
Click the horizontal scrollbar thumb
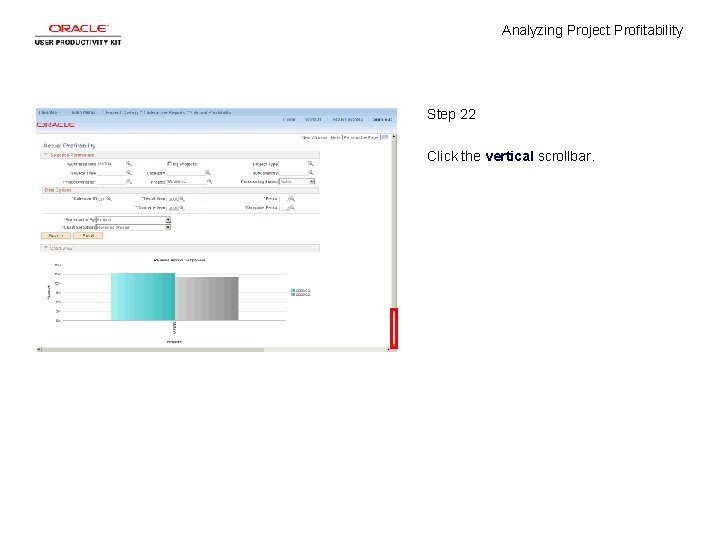[x=153, y=349]
